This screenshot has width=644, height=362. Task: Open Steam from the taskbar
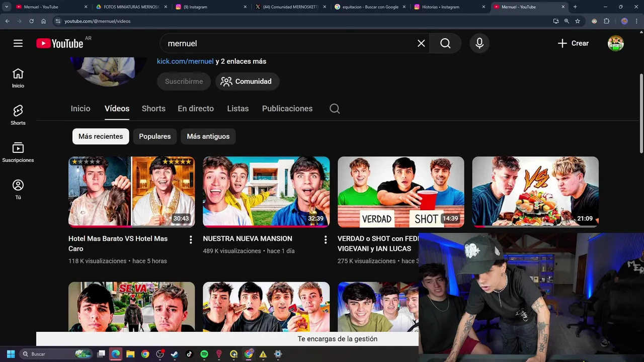pyautogui.click(x=175, y=354)
